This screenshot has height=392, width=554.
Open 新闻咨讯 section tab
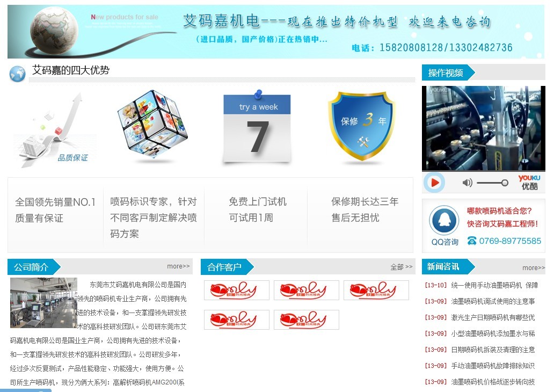pyautogui.click(x=448, y=267)
